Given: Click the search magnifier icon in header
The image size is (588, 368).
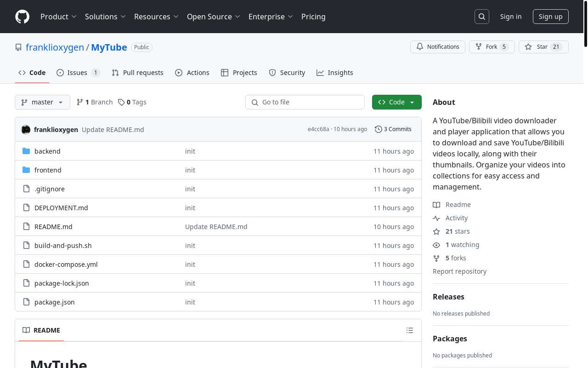Looking at the screenshot, I should click(482, 17).
